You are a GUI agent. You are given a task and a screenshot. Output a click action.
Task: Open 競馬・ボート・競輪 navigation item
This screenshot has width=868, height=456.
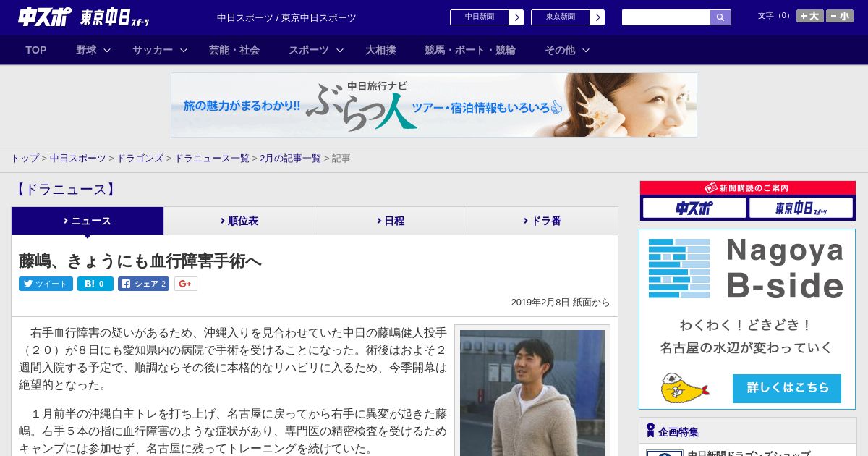(470, 50)
